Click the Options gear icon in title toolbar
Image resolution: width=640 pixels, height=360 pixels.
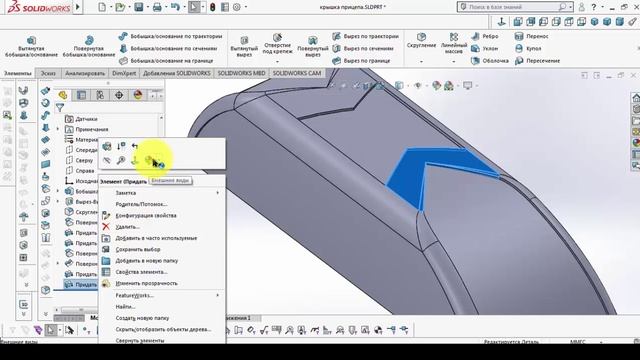pyautogui.click(x=237, y=7)
